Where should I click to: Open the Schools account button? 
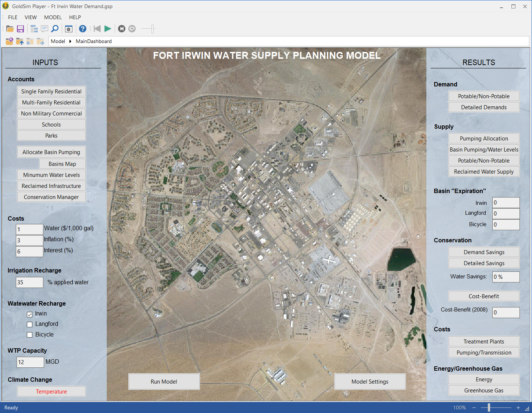tap(51, 124)
